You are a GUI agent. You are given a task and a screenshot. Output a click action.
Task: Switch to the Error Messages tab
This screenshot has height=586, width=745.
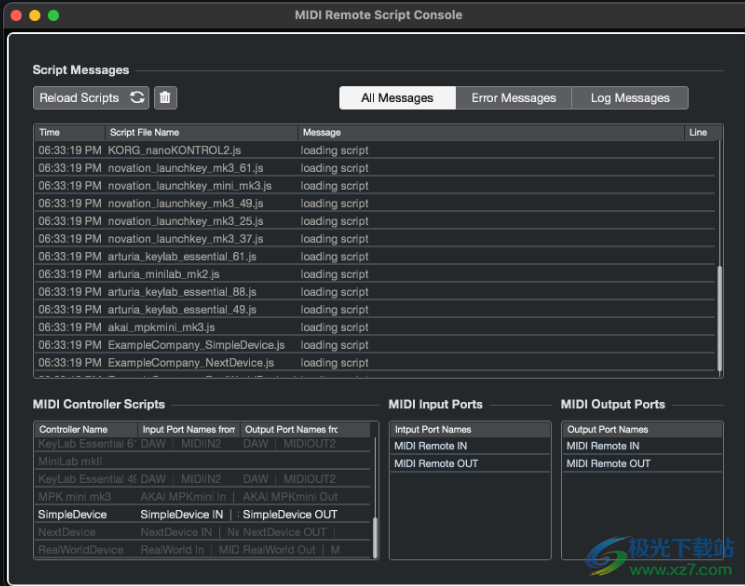coord(514,98)
